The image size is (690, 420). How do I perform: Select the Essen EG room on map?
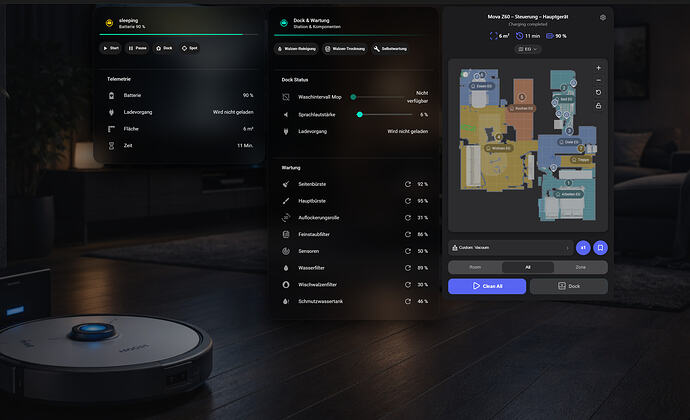coord(481,86)
